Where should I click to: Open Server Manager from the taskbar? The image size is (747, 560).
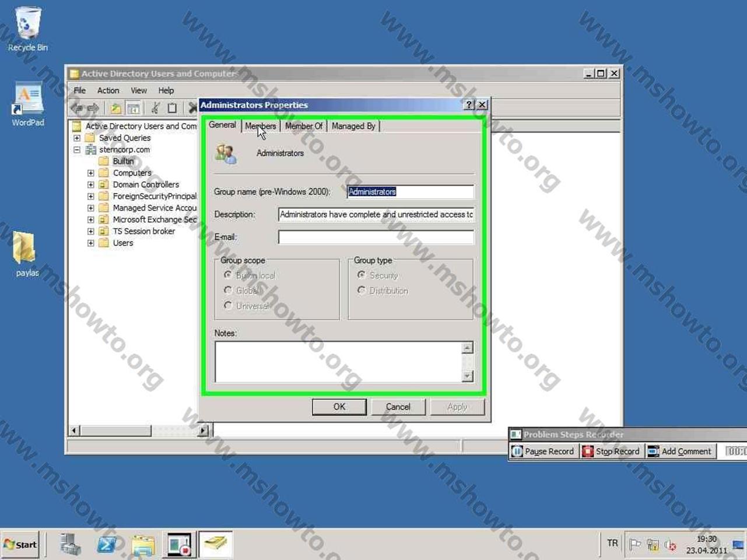coord(71,545)
